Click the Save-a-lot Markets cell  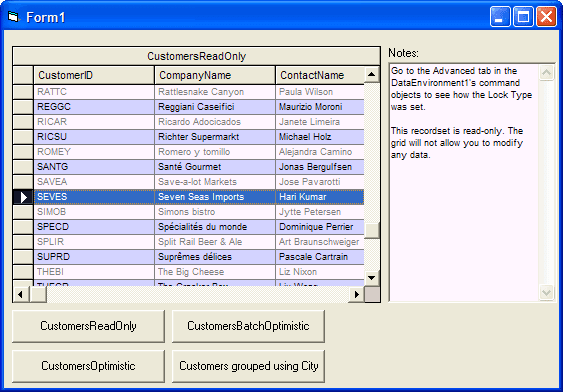tap(215, 182)
